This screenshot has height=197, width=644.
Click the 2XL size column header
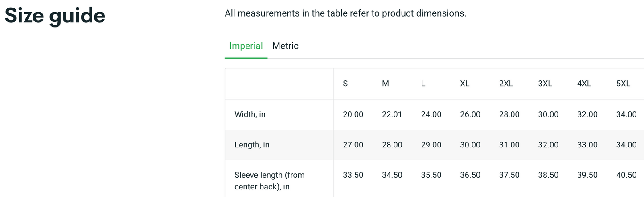point(506,84)
